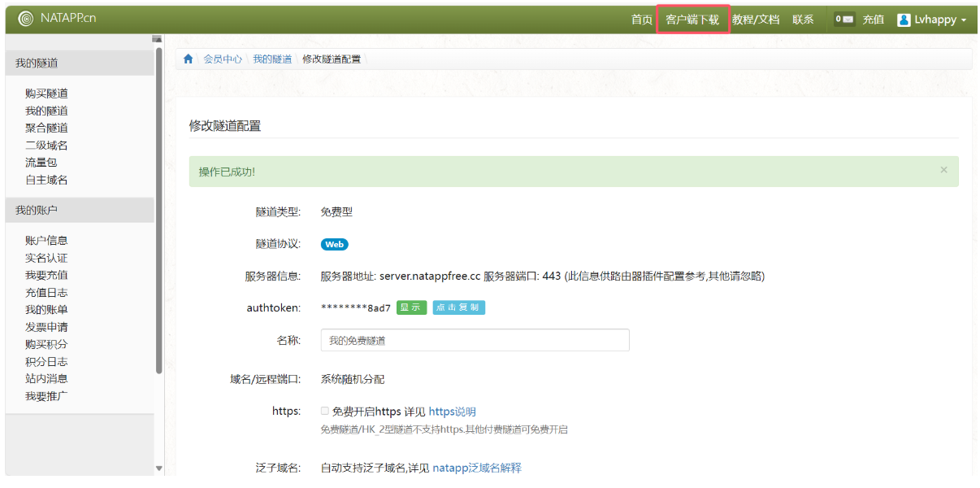Show the authtoken with the 显示 button
The width and height of the screenshot is (980, 488).
pyautogui.click(x=411, y=307)
